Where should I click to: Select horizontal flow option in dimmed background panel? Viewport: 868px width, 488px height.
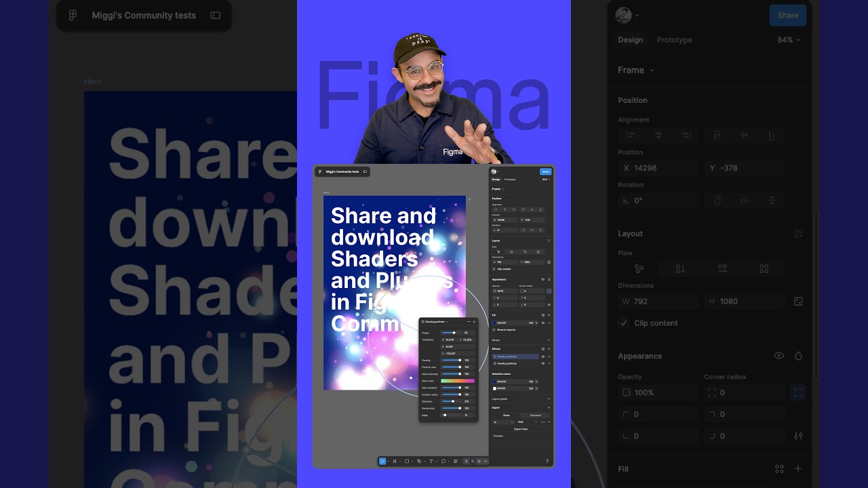722,268
